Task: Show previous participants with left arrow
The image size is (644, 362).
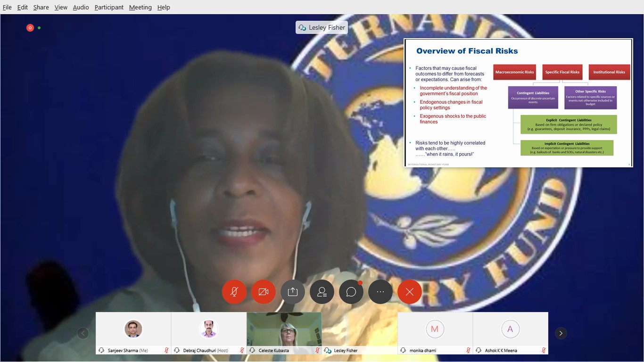Action: (83, 333)
